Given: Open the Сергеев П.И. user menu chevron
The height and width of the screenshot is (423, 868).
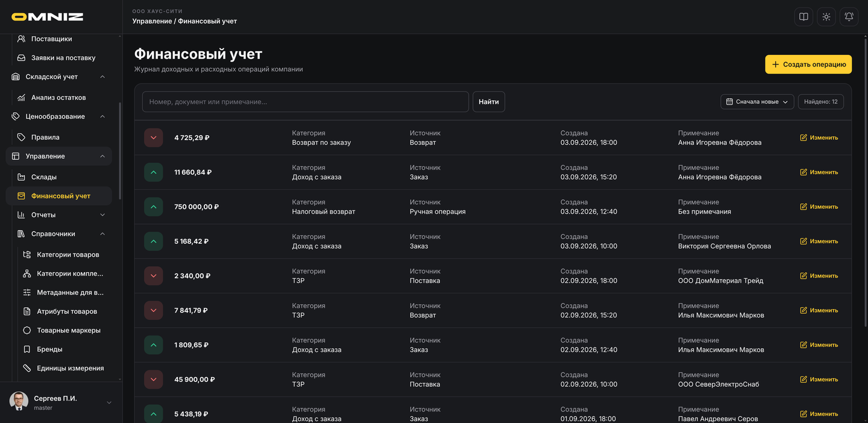Looking at the screenshot, I should 109,402.
